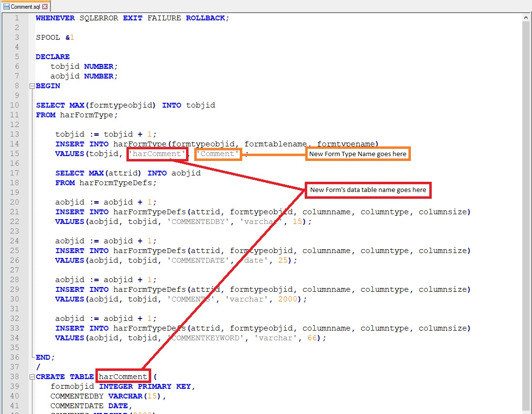Place cursor on the WHENEVER keyword

(55, 18)
